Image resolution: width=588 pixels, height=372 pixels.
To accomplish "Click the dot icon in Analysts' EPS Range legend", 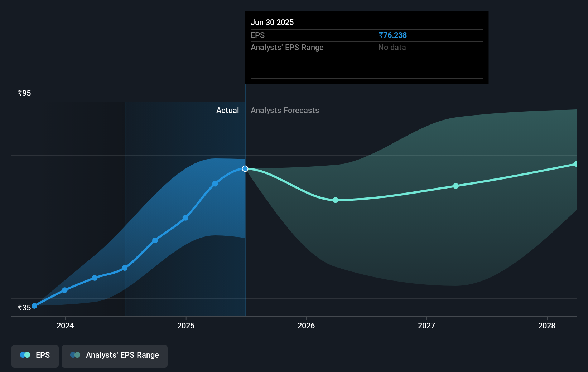I will pos(75,355).
